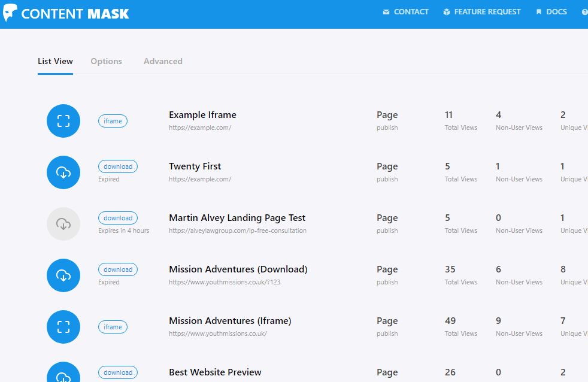Open the Mission Adventures (Download) title
588x382 pixels.
(238, 269)
